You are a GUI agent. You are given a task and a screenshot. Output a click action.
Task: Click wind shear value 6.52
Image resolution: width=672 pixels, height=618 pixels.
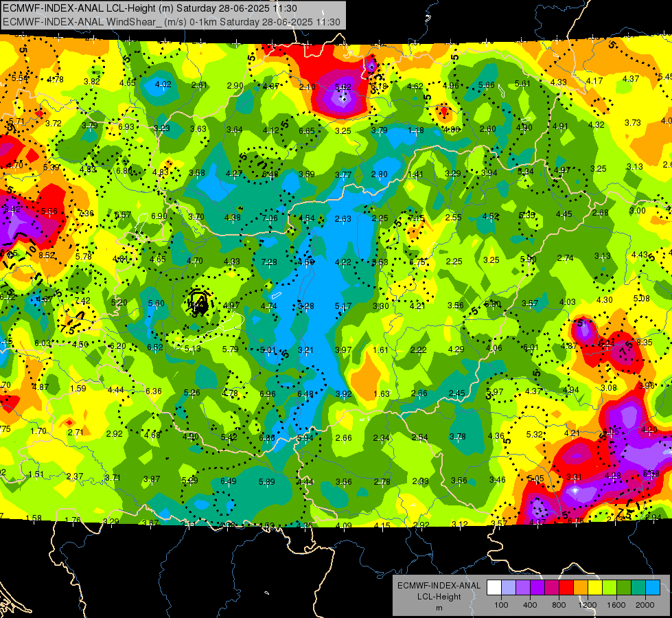click(155, 347)
